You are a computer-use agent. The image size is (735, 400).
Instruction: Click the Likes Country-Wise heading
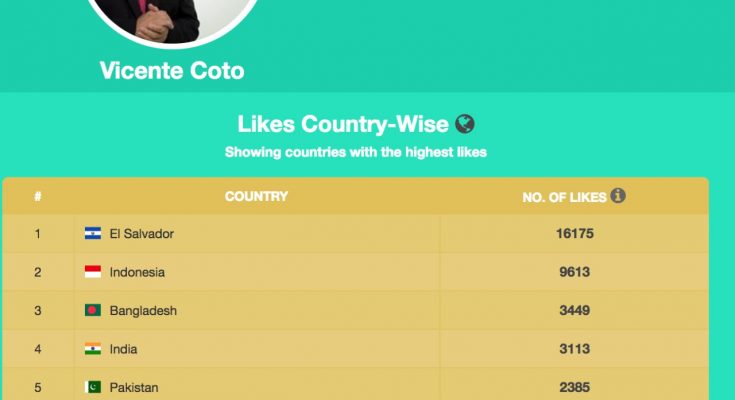(x=343, y=124)
